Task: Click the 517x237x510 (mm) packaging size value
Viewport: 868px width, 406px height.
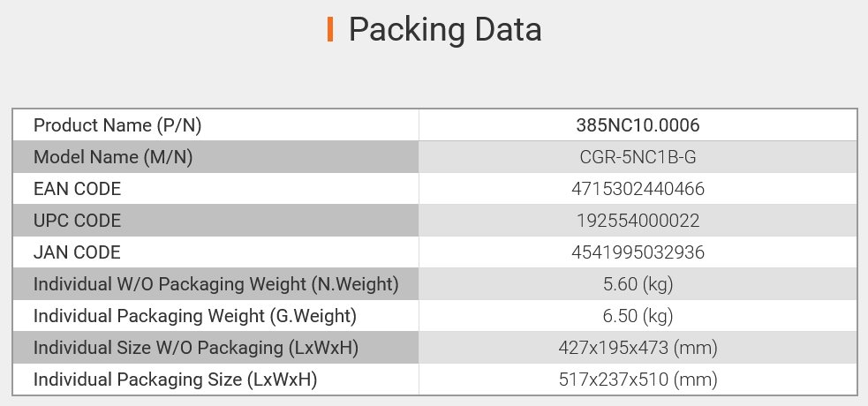Action: [x=638, y=380]
